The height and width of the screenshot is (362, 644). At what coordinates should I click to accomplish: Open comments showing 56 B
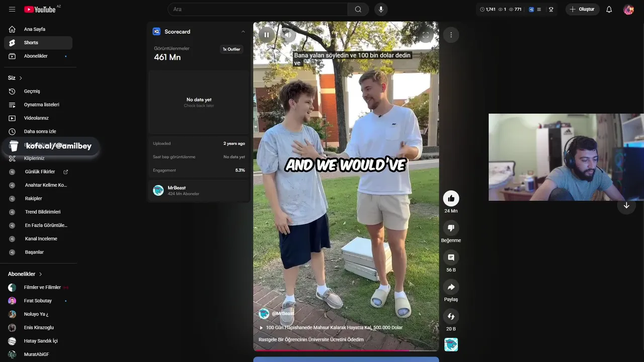(x=451, y=257)
